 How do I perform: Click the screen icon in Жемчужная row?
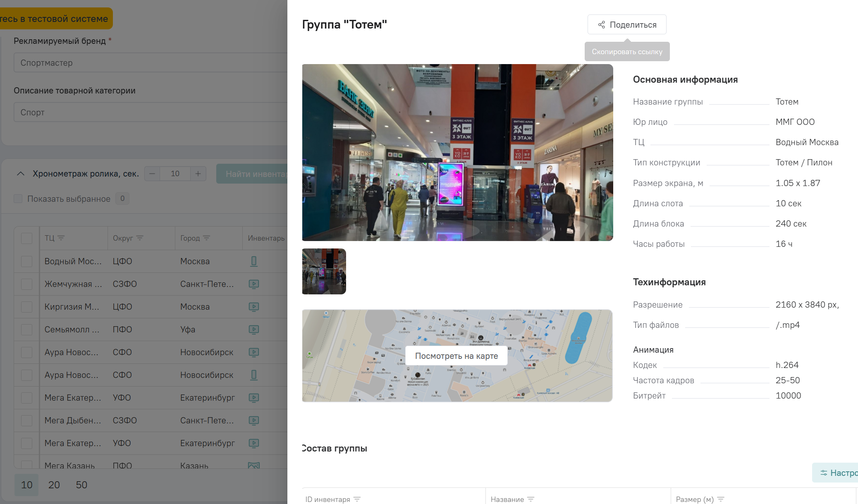pos(254,284)
